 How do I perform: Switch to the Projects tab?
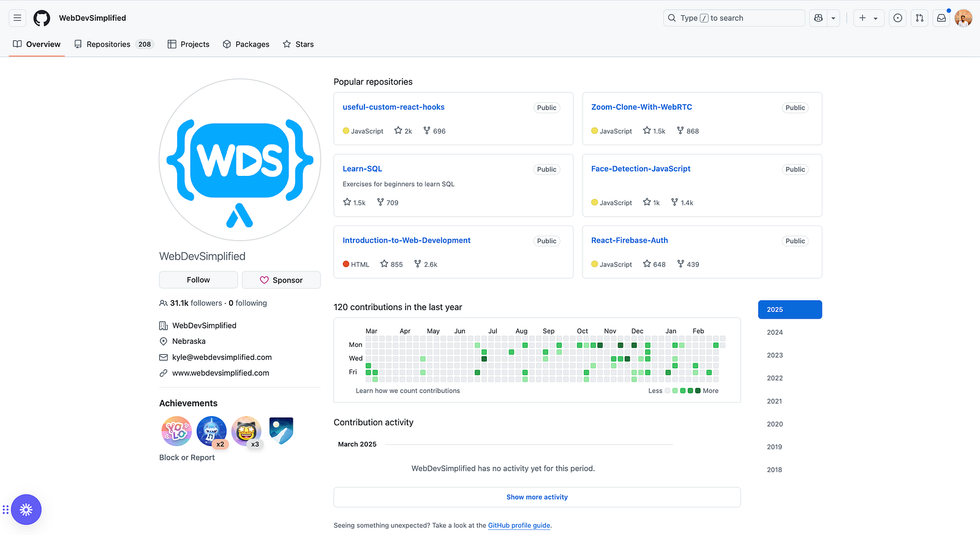(189, 44)
